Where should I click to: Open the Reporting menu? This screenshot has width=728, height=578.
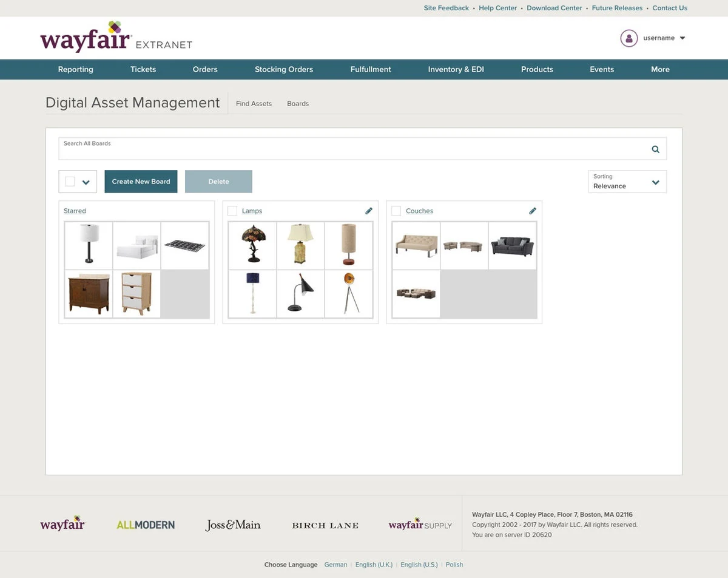[76, 69]
